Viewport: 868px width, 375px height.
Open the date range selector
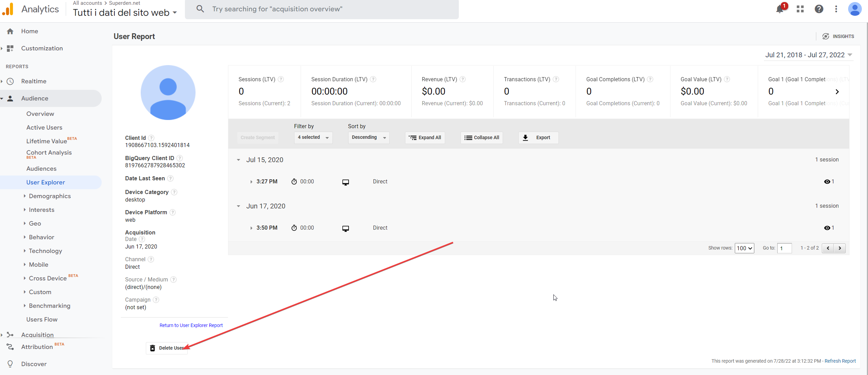tap(808, 55)
